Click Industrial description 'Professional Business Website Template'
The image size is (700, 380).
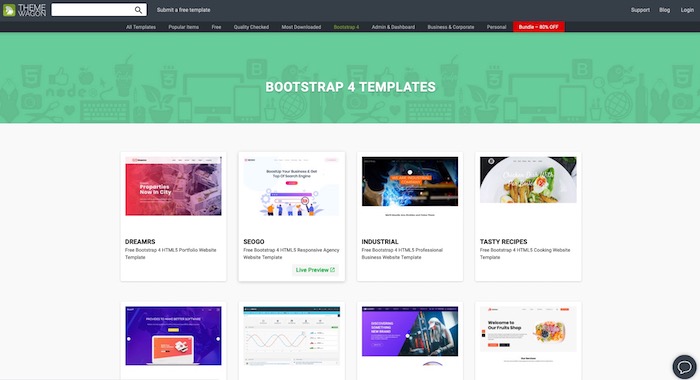click(402, 254)
